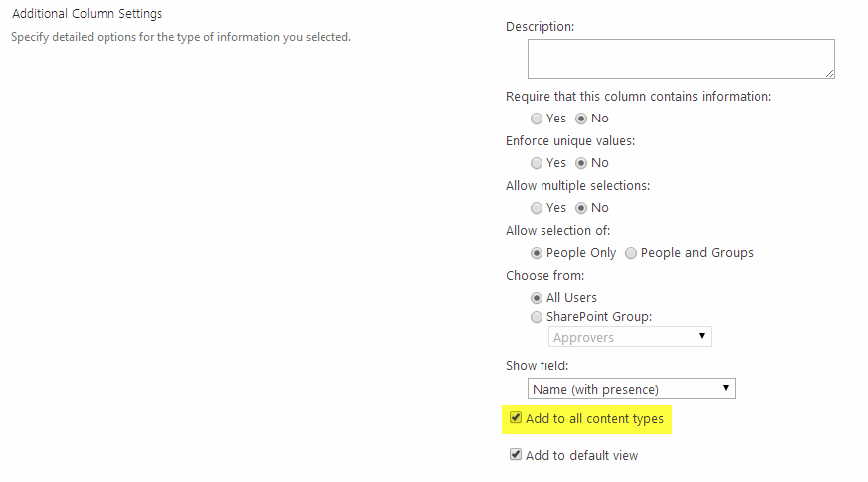The width and height of the screenshot is (868, 482).
Task: Toggle the Add to default view checkbox
Action: 516,455
